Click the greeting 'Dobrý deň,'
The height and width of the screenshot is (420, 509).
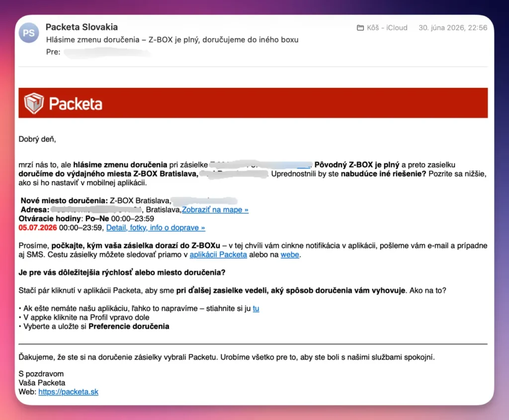coord(37,139)
